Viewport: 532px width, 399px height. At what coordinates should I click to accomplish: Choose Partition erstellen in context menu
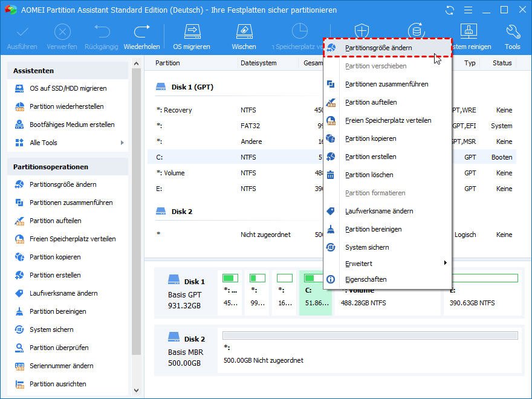387,157
